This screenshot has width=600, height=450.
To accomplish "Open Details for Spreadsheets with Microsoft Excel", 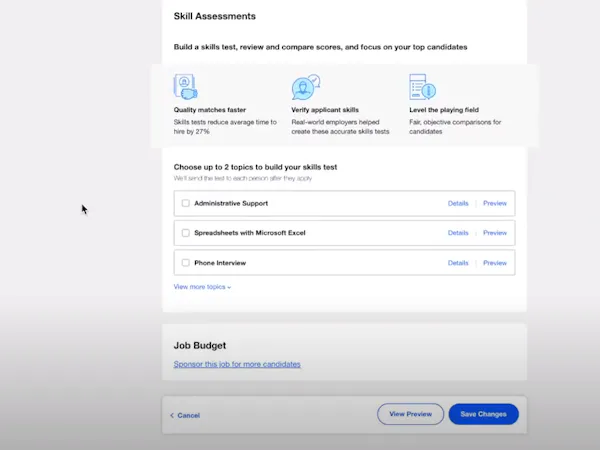I will click(x=458, y=233).
